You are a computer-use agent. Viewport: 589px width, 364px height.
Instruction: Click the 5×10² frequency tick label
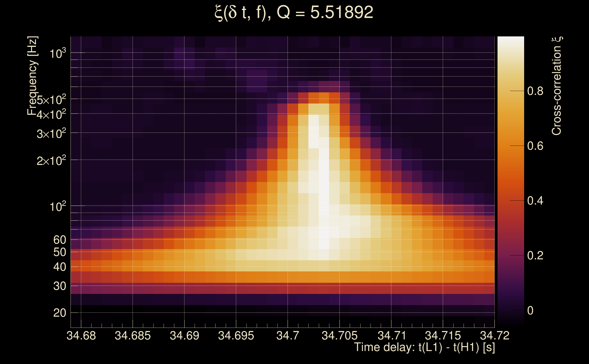coord(51,99)
